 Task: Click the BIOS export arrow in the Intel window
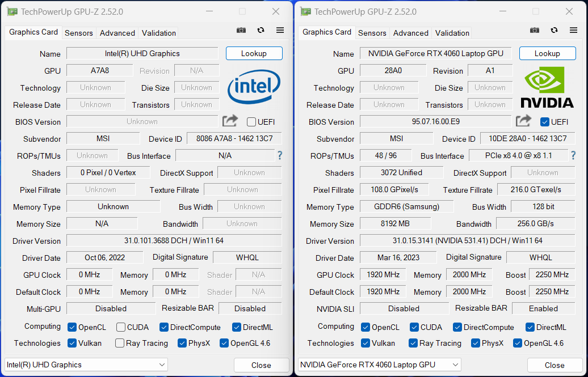230,121
